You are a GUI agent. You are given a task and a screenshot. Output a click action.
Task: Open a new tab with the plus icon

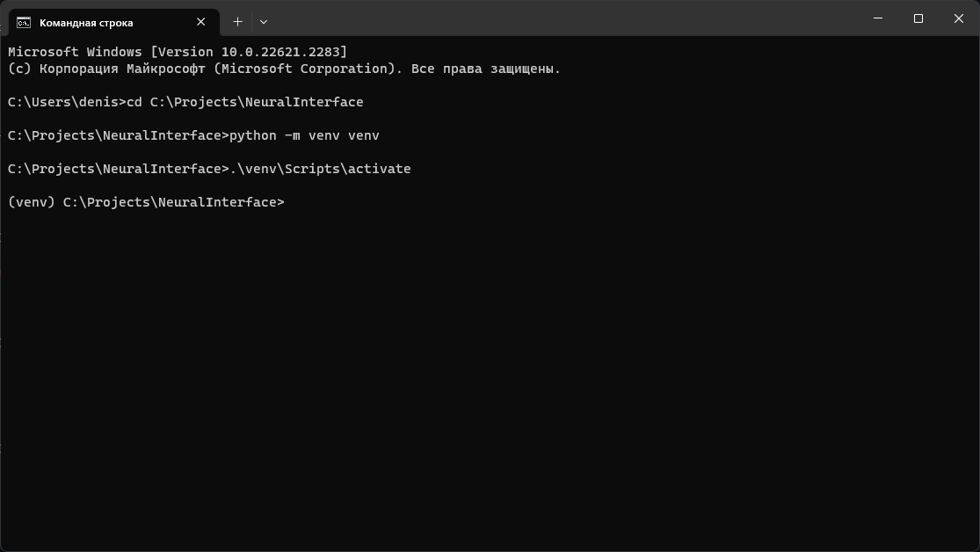tap(236, 21)
